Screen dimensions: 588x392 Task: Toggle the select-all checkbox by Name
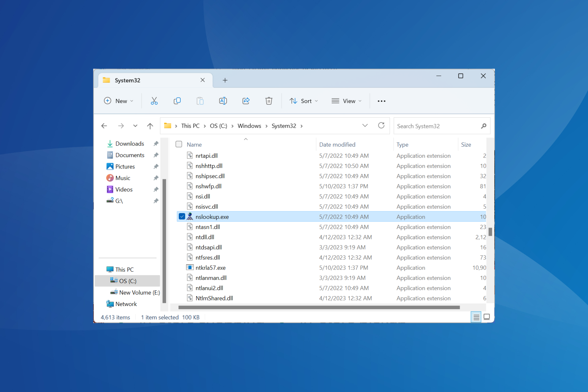click(x=179, y=144)
